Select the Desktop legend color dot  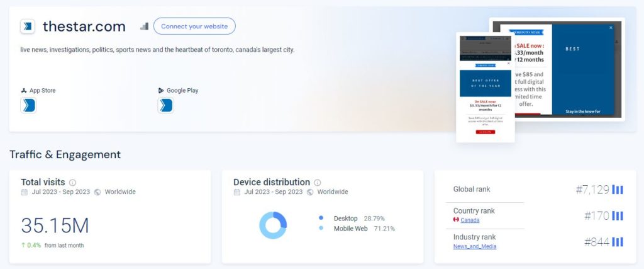point(321,218)
